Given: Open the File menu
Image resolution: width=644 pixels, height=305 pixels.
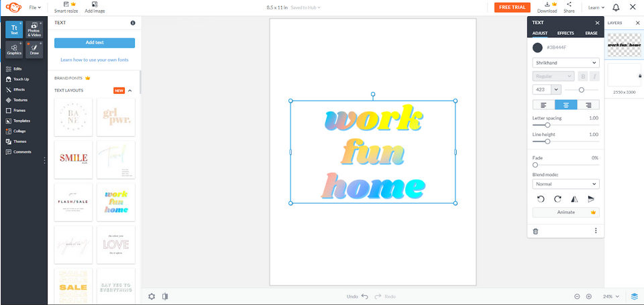Looking at the screenshot, I should 35,7.
